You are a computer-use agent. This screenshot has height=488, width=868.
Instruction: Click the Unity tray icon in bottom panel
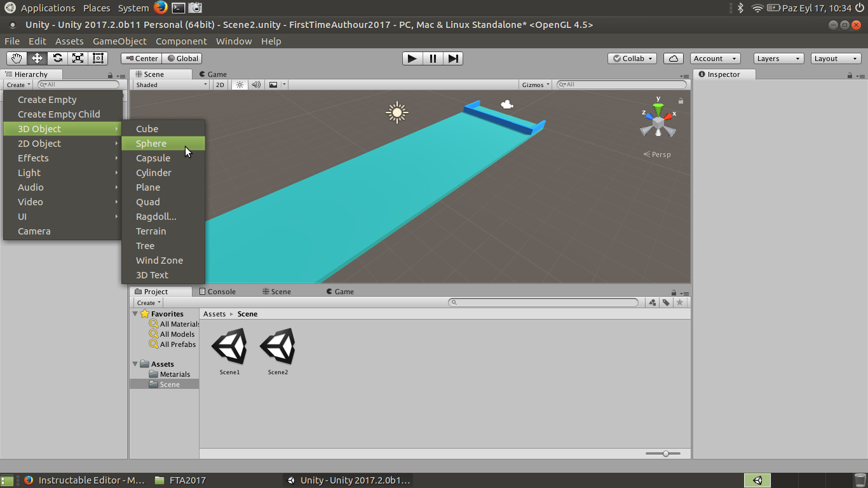[x=757, y=480]
